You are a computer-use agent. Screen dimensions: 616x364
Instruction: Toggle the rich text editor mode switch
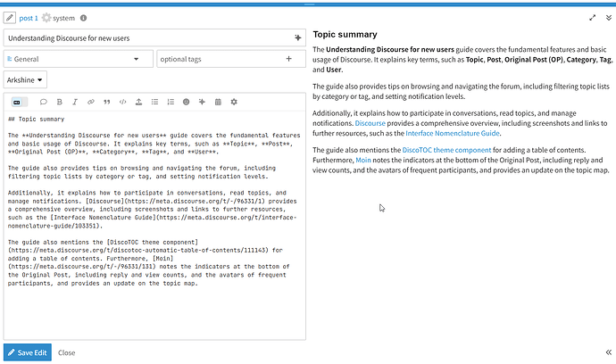point(20,102)
